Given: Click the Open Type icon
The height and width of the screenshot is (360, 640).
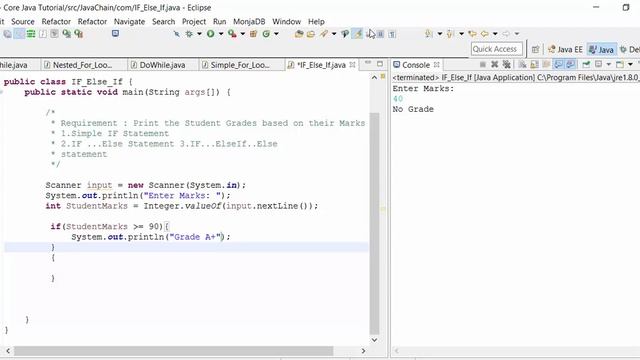Looking at the screenshot, I should click(299, 34).
